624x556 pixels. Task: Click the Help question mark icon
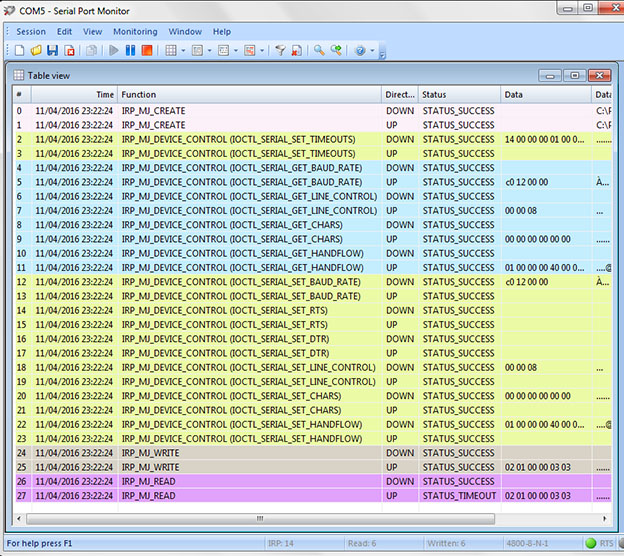[x=360, y=51]
